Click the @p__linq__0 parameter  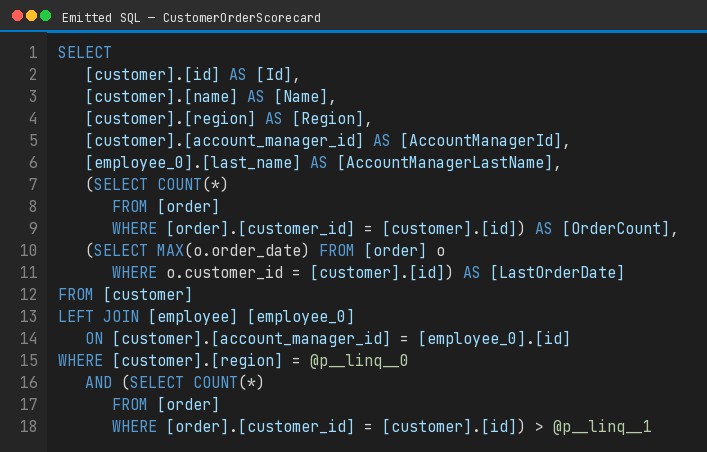pyautogui.click(x=359, y=361)
